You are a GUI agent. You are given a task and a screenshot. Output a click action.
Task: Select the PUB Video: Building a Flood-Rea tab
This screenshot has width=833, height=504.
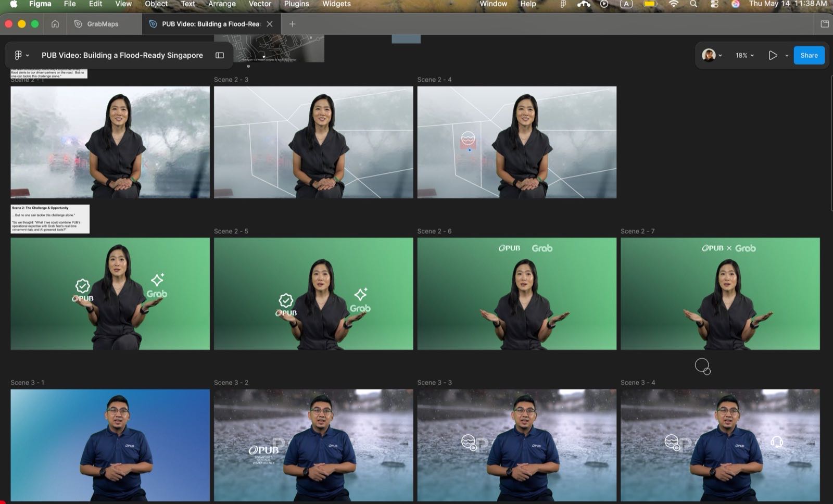tap(211, 24)
